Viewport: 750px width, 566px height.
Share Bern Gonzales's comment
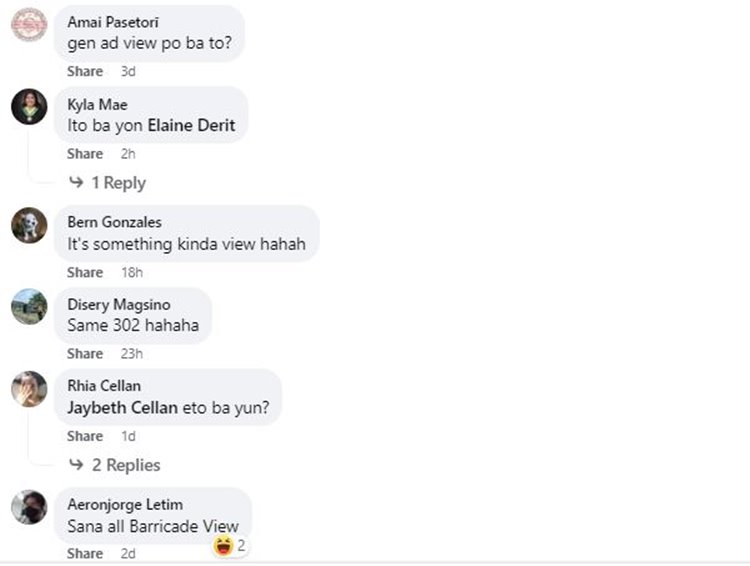85,272
